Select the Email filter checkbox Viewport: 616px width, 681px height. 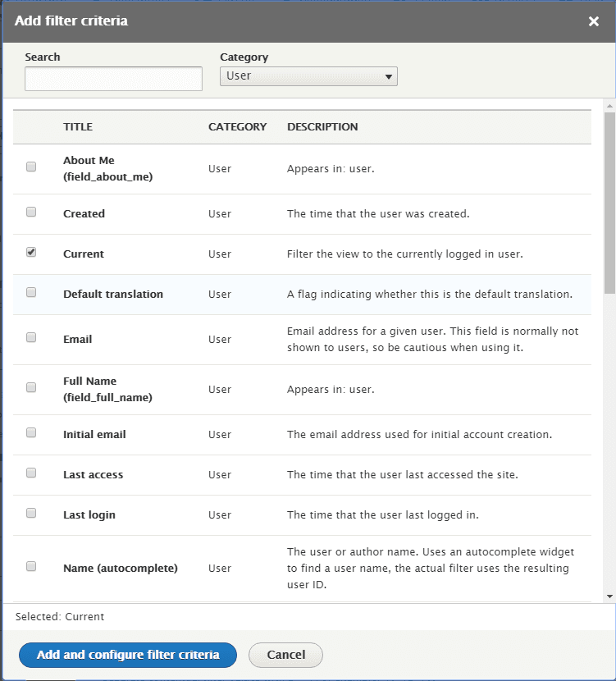click(30, 337)
